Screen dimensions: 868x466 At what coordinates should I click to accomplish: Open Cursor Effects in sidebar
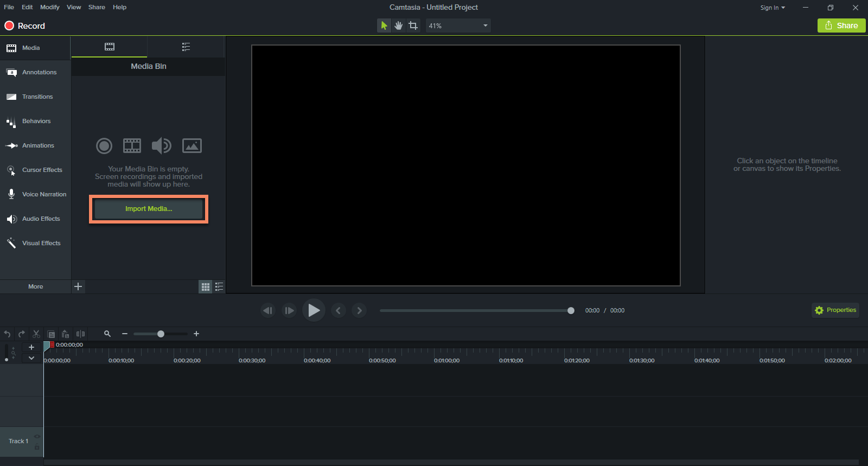(35, 170)
